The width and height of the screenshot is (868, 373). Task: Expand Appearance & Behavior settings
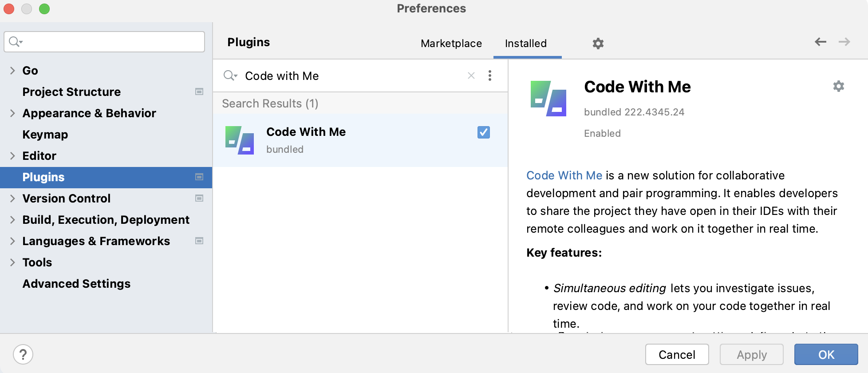(12, 113)
